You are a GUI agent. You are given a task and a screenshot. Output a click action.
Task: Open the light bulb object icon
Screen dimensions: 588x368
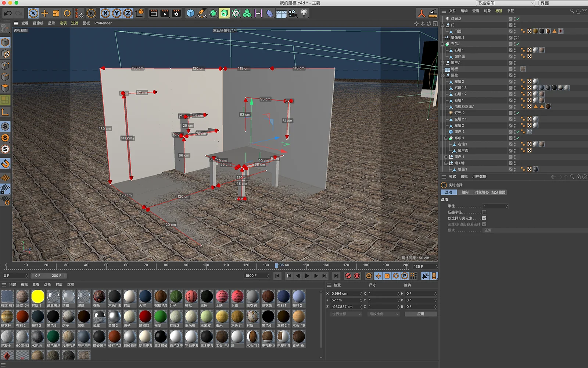coord(304,14)
